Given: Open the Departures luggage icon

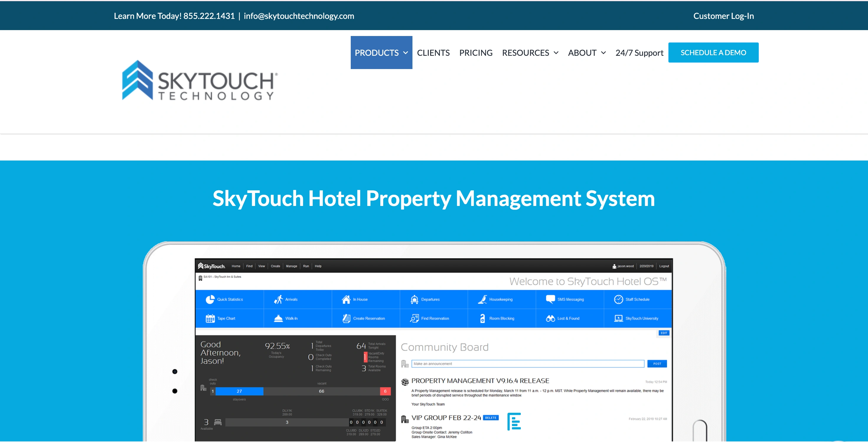Looking at the screenshot, I should point(414,299).
